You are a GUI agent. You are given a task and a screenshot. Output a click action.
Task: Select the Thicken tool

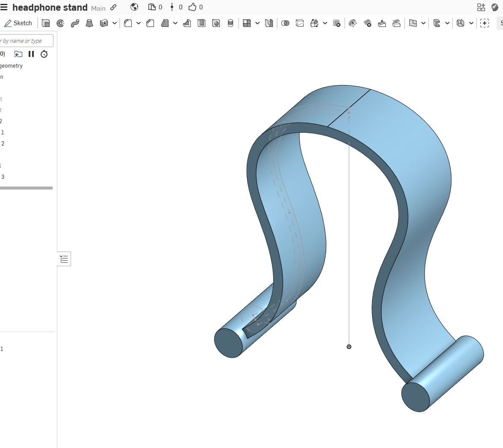coord(104,23)
